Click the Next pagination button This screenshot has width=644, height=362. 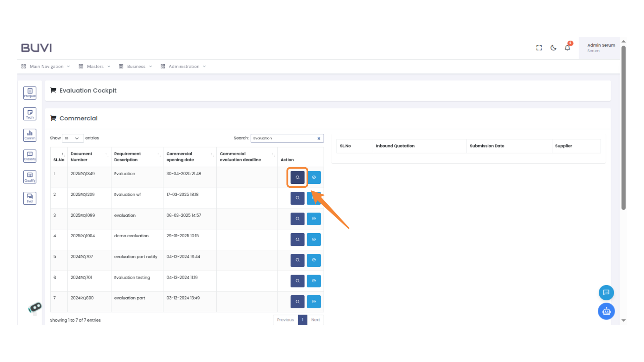point(315,320)
